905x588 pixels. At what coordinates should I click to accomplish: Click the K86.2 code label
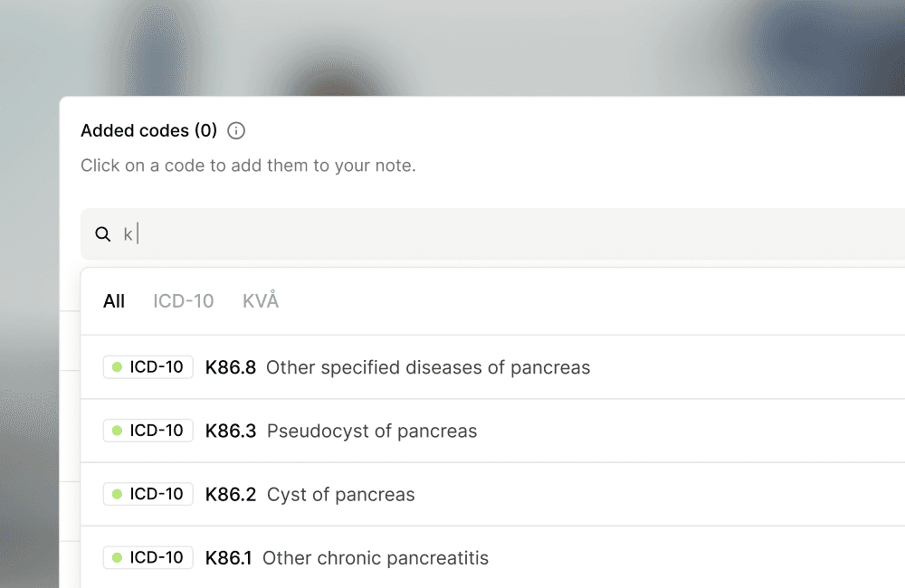coord(231,495)
